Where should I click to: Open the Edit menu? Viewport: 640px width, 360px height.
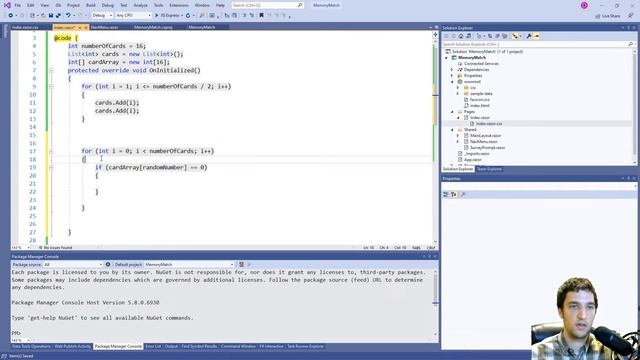[x=31, y=5]
